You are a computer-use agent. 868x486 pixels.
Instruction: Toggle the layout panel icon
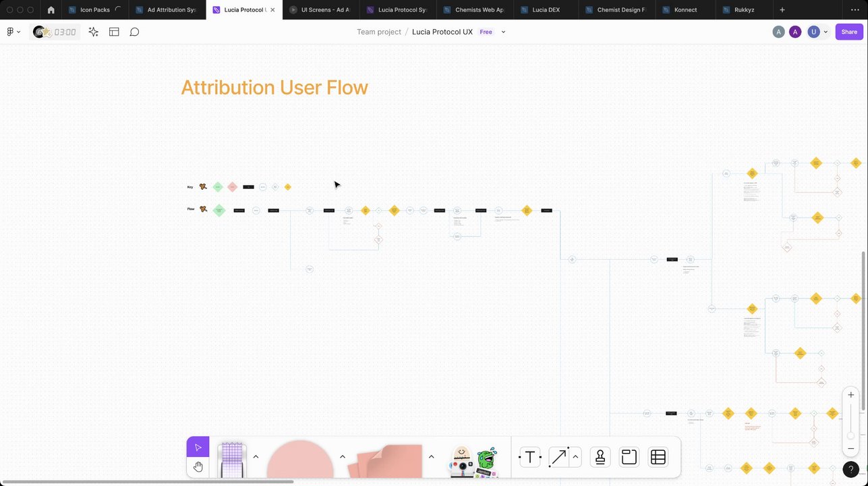coord(114,32)
